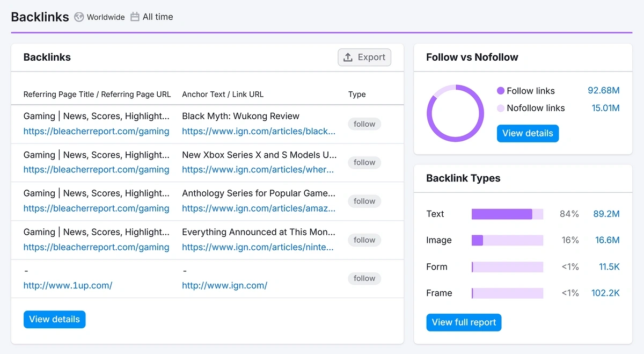Click the Form backlink type bar
The width and height of the screenshot is (644, 354).
507,266
